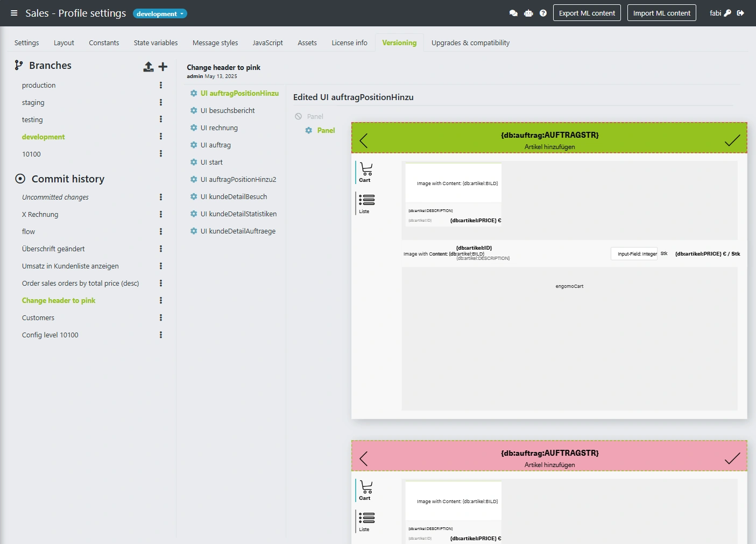
Task: Open the kebab menu for the production branch
Action: click(161, 84)
